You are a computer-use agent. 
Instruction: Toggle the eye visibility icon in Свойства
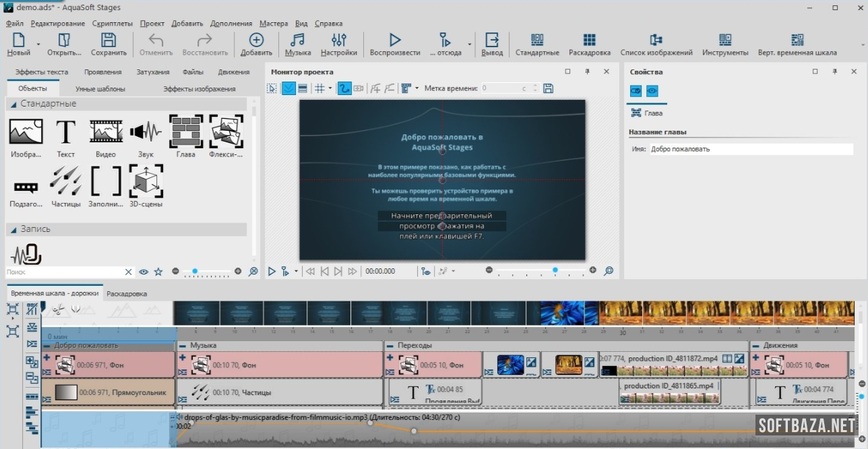click(x=652, y=91)
